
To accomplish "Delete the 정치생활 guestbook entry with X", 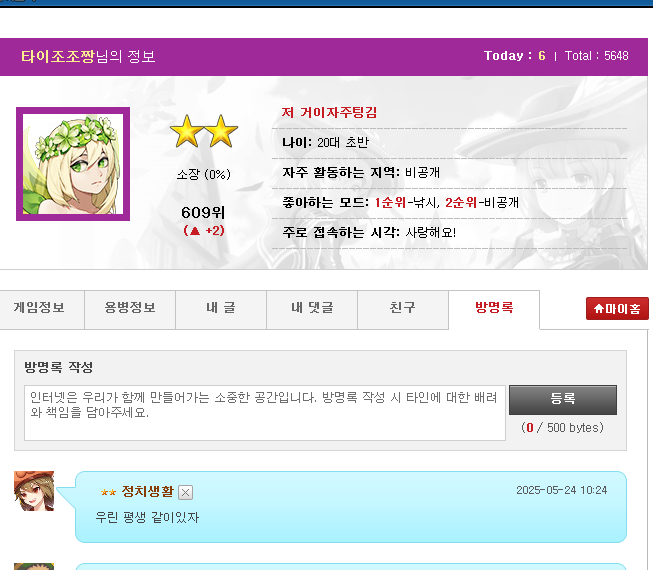I will pyautogui.click(x=185, y=493).
